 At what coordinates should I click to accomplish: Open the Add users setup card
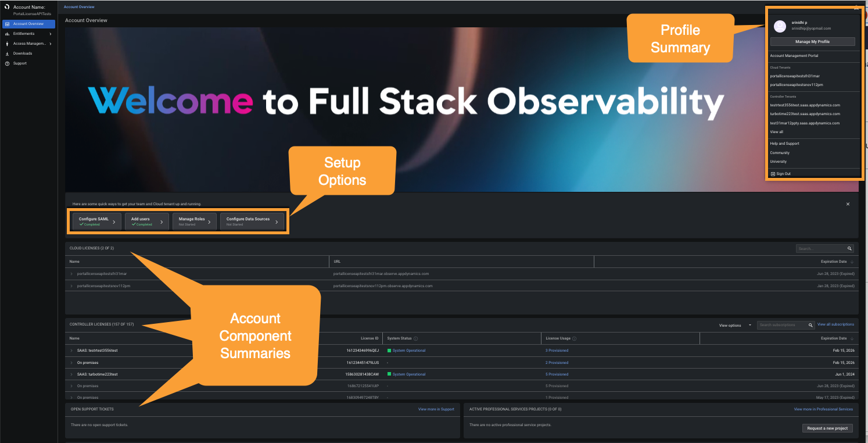coord(147,222)
